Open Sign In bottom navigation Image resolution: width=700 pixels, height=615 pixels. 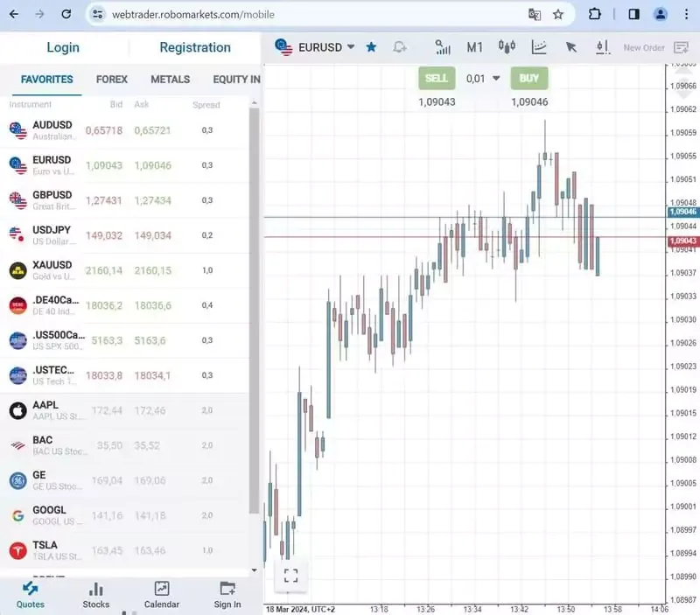(x=227, y=595)
